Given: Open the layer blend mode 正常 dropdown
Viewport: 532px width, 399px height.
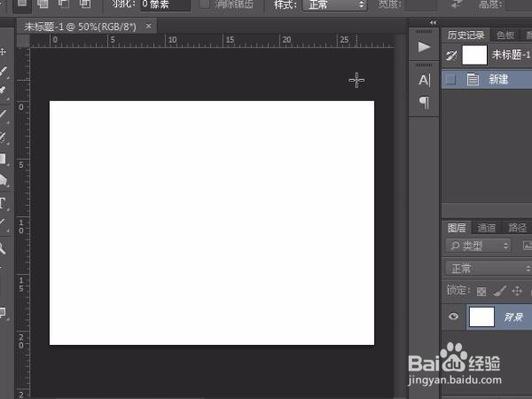Looking at the screenshot, I should pyautogui.click(x=489, y=269).
